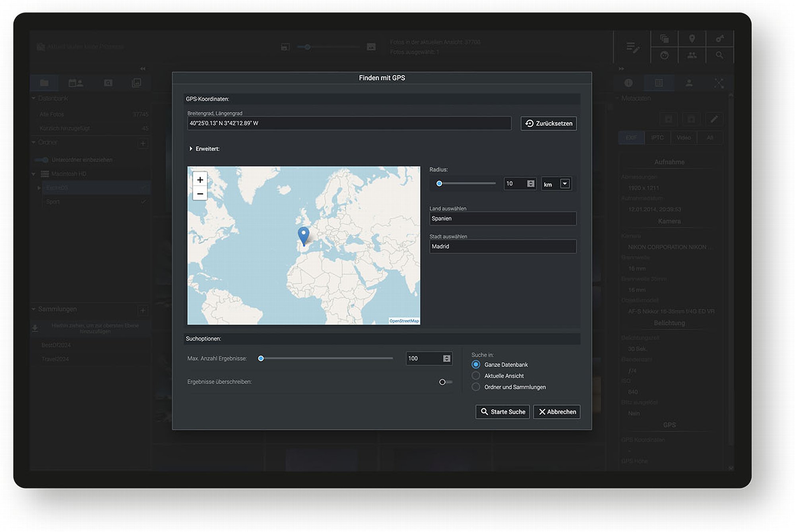Select Ganze Datenbank radio button
795x532 pixels.
tap(476, 364)
